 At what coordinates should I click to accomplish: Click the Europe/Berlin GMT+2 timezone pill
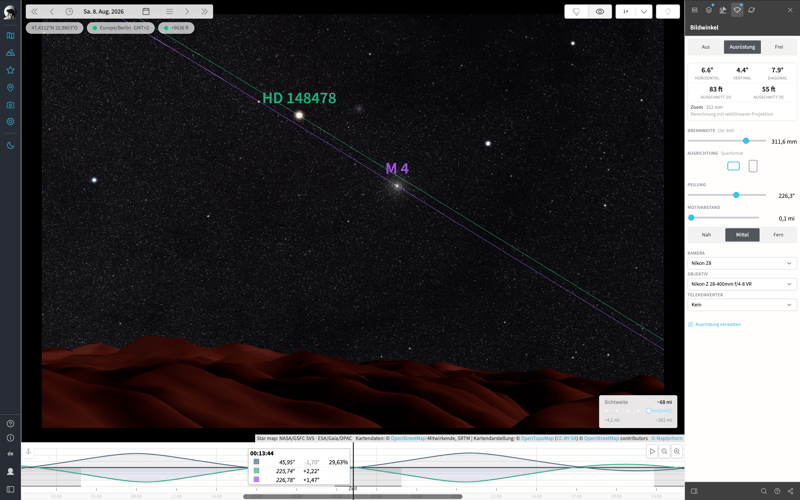click(x=121, y=28)
